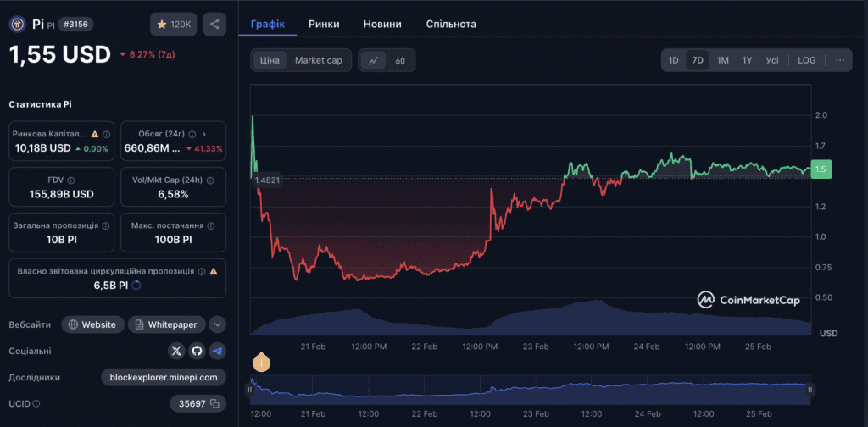Open the info icon beside Vol/Mkt Cap (24h)
Viewport: 868px width, 427px height.
209,180
